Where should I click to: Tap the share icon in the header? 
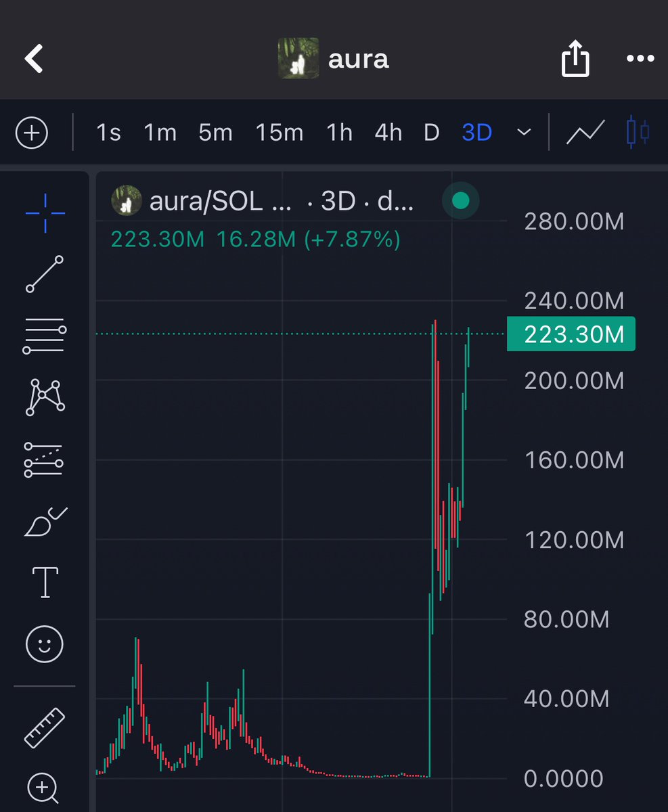575,58
